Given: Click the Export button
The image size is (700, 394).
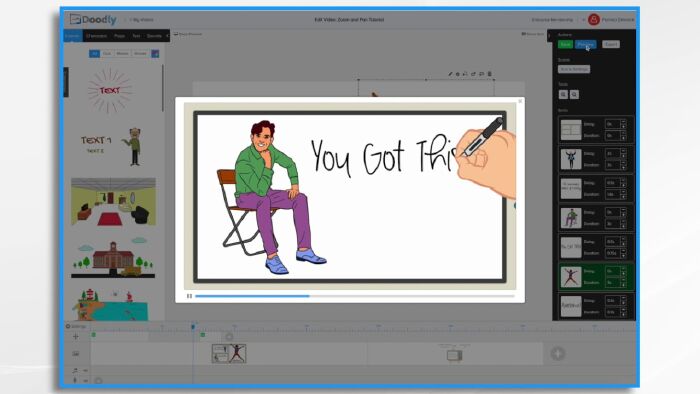Looking at the screenshot, I should tap(610, 44).
